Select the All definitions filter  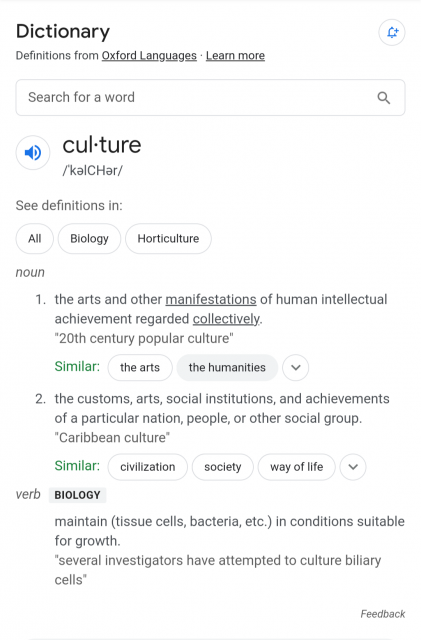(35, 238)
